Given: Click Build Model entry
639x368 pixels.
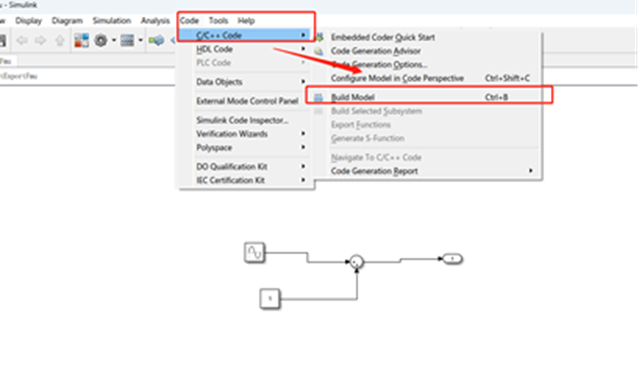Looking at the screenshot, I should pyautogui.click(x=427, y=97).
